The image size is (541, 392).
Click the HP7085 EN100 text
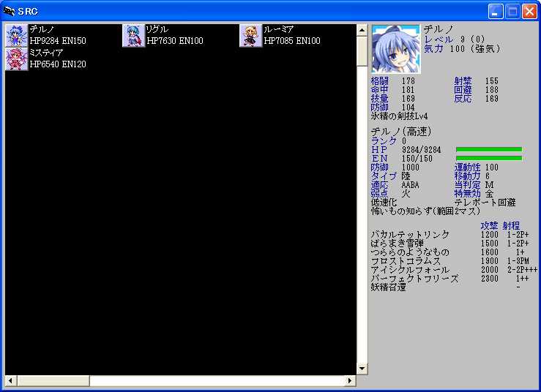coord(292,41)
